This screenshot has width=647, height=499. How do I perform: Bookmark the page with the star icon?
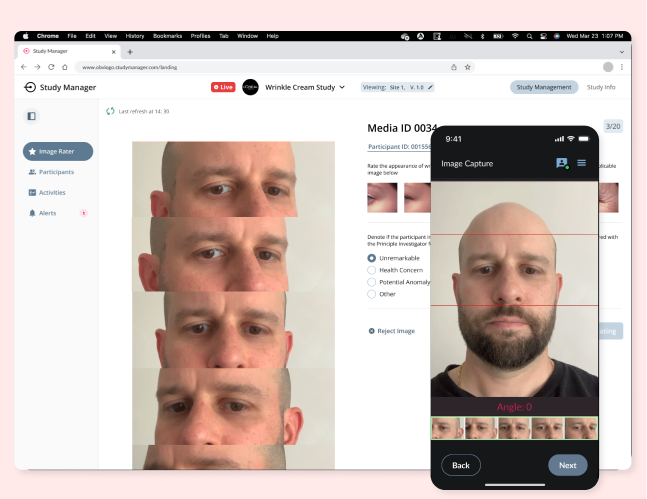468,67
